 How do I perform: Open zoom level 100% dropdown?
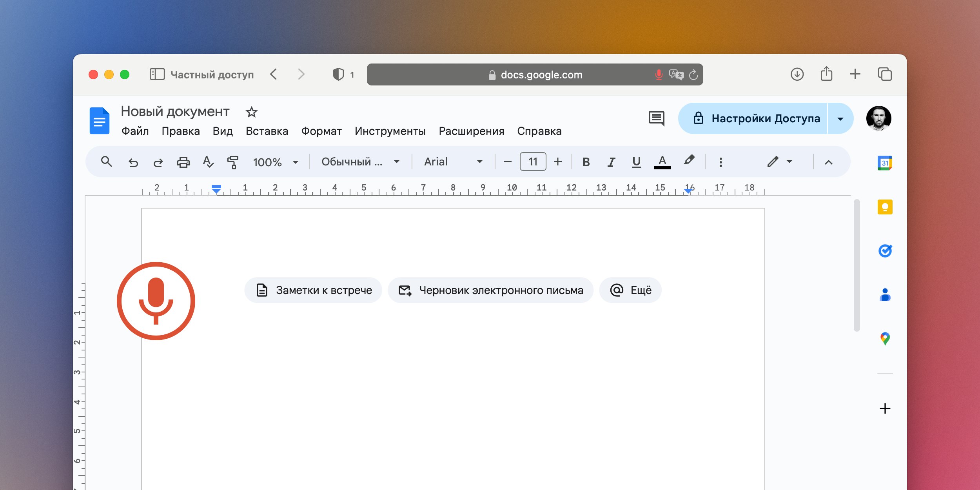276,162
